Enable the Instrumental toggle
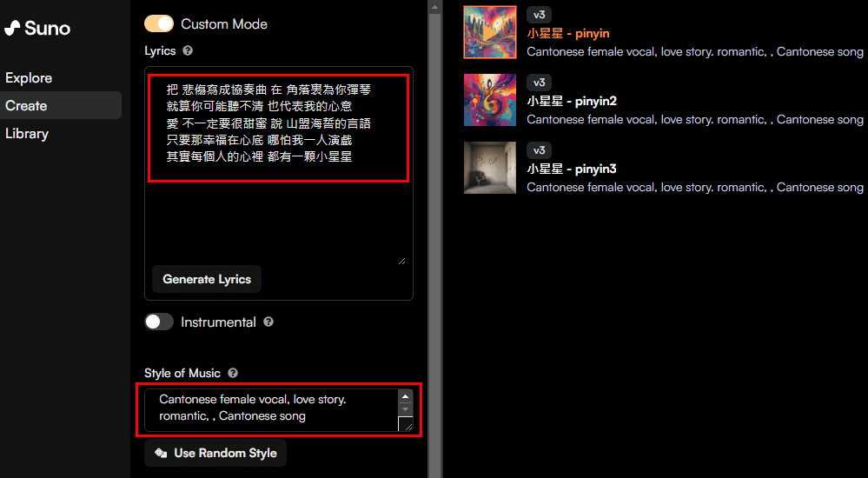Viewport: 868px width, 478px height. [159, 322]
